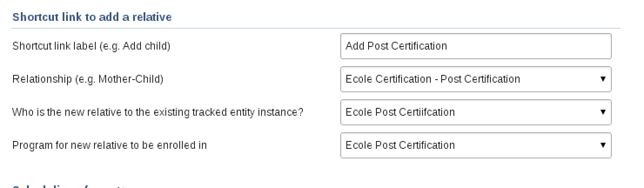Click the arrow on the Relationship combo box
The image size is (644, 188).
point(603,79)
